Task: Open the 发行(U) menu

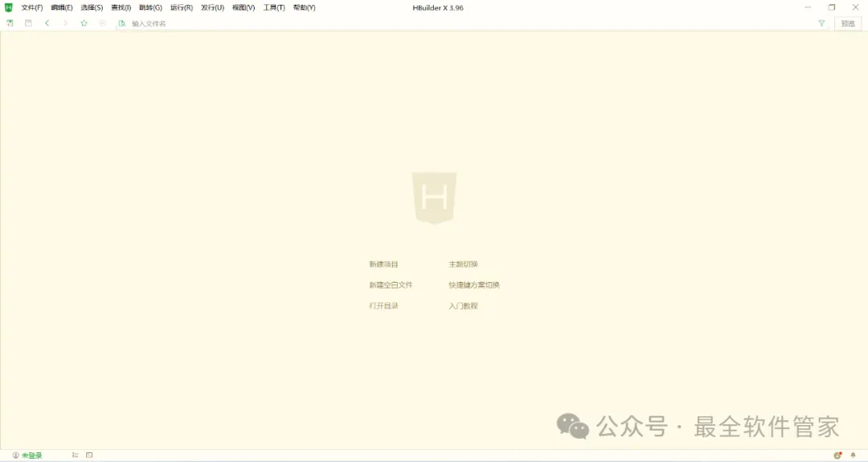Action: point(212,8)
